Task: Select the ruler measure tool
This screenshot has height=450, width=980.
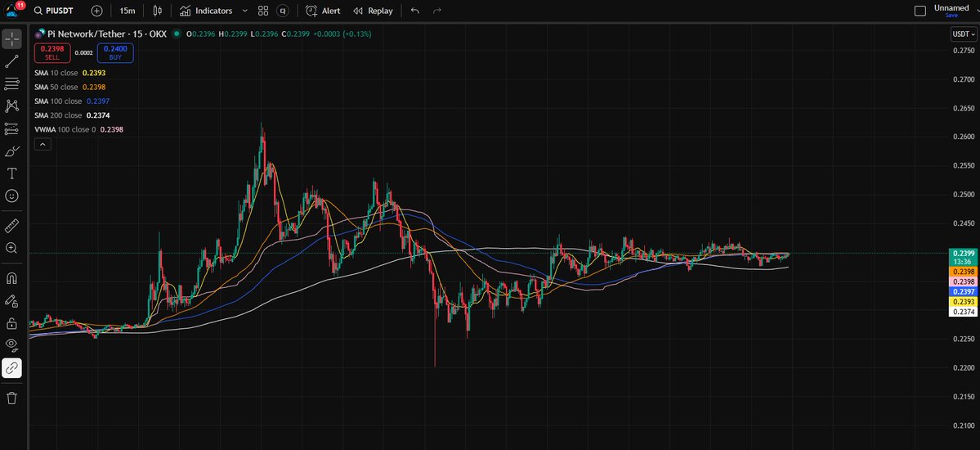Action: pos(12,225)
